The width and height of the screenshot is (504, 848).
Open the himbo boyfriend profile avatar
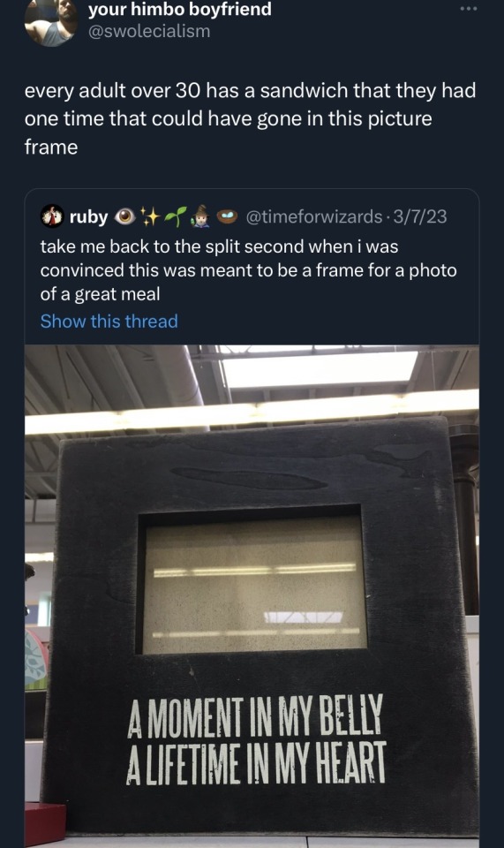pyautogui.click(x=51, y=21)
